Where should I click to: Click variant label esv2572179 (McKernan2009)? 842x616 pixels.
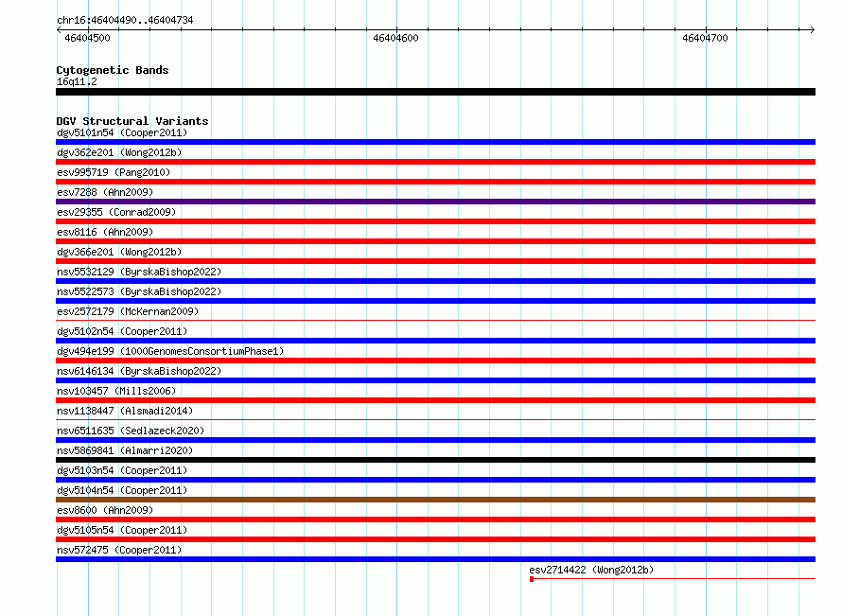[x=128, y=311]
